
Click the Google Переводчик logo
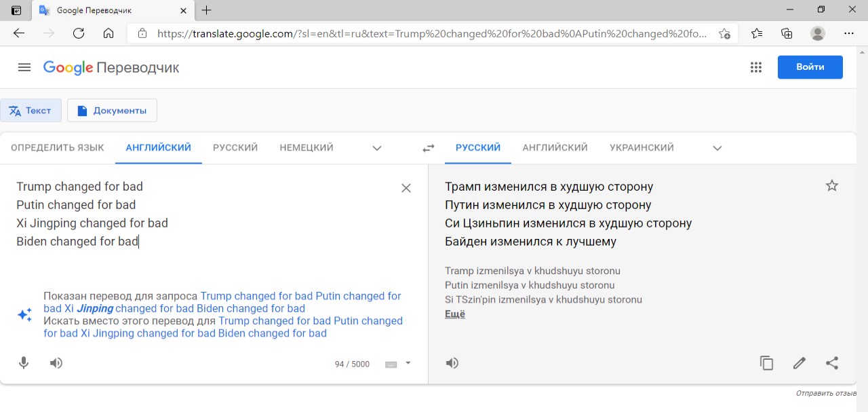coord(111,67)
